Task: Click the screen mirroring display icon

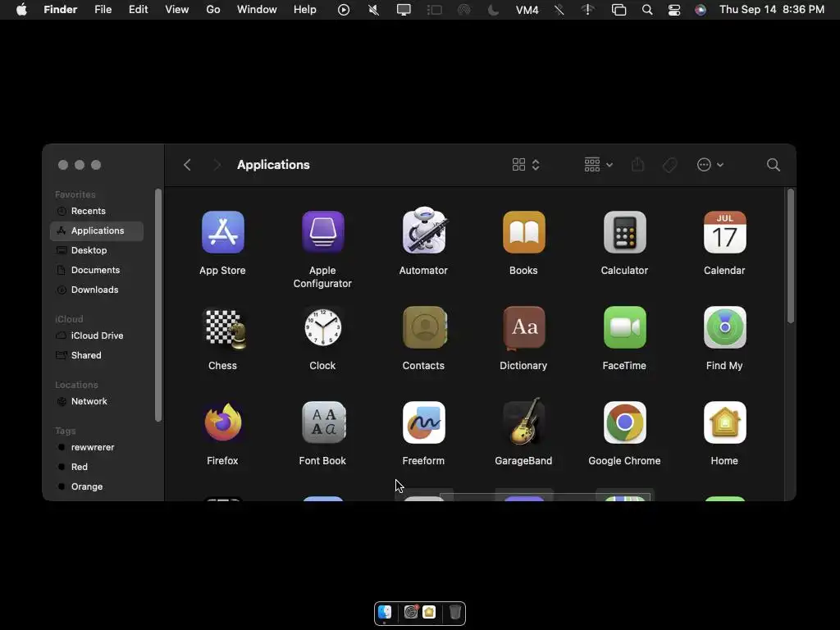Action: click(x=404, y=10)
